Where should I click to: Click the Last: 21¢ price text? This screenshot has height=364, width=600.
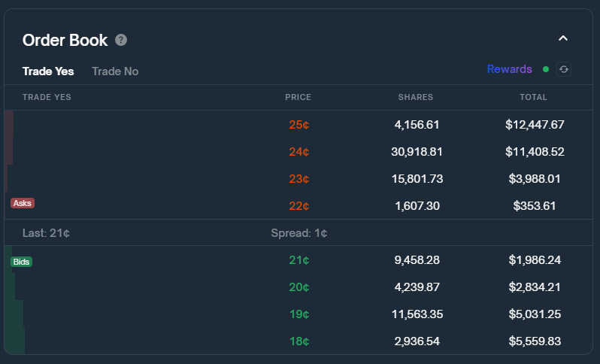(x=46, y=233)
